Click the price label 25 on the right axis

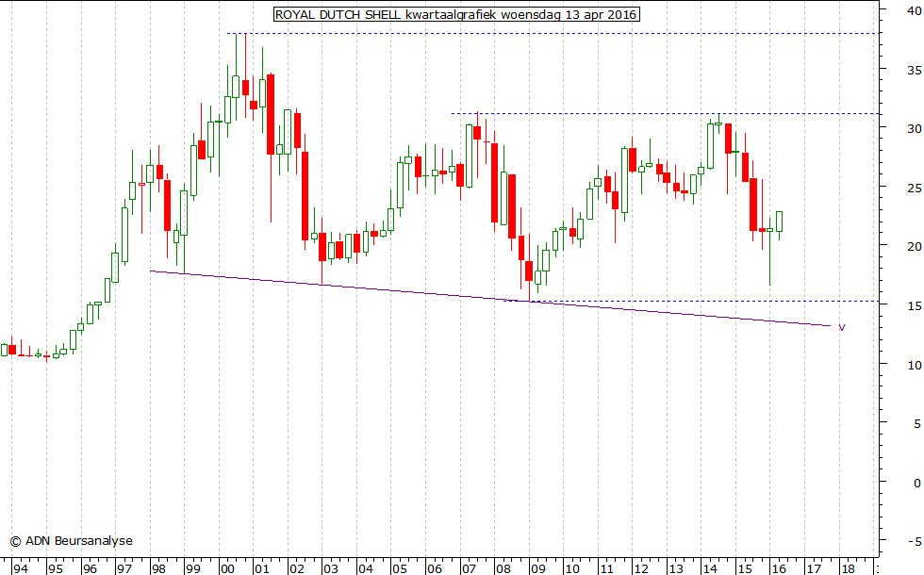pyautogui.click(x=915, y=188)
